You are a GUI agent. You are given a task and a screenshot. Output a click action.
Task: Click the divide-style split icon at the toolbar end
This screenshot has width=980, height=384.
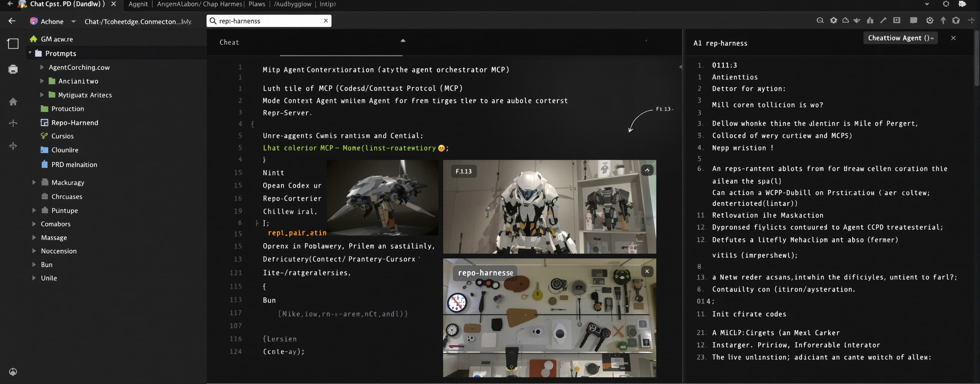coord(971,20)
